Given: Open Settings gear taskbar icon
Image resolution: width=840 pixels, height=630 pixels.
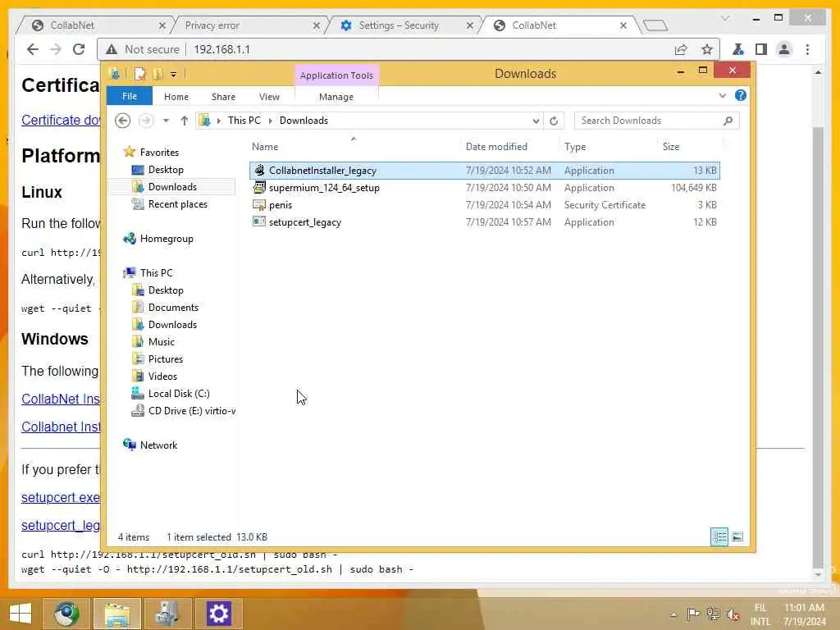Looking at the screenshot, I should (218, 614).
